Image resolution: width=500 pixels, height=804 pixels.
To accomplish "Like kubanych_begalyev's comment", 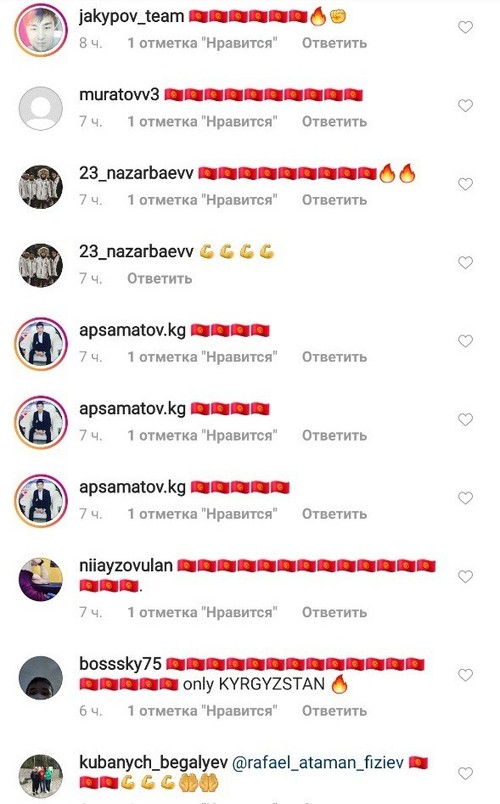I will click(465, 773).
